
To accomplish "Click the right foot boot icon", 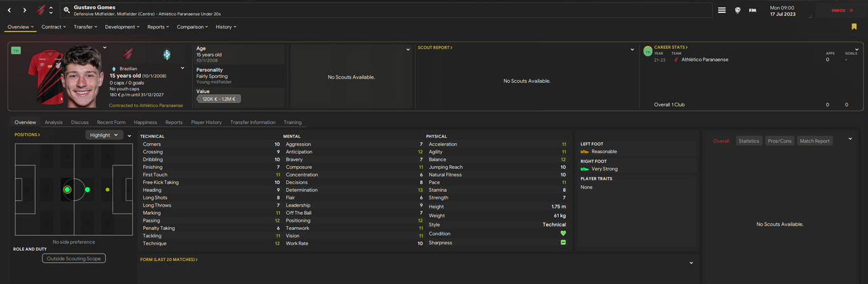I will pyautogui.click(x=585, y=169).
